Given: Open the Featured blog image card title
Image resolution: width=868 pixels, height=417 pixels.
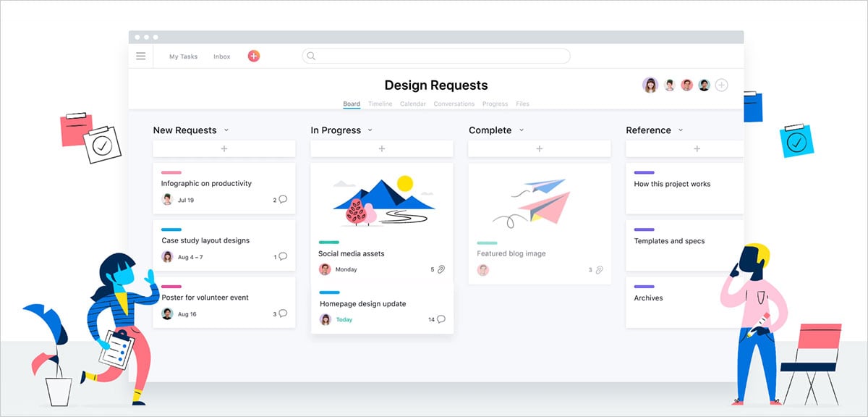Looking at the screenshot, I should tap(511, 254).
